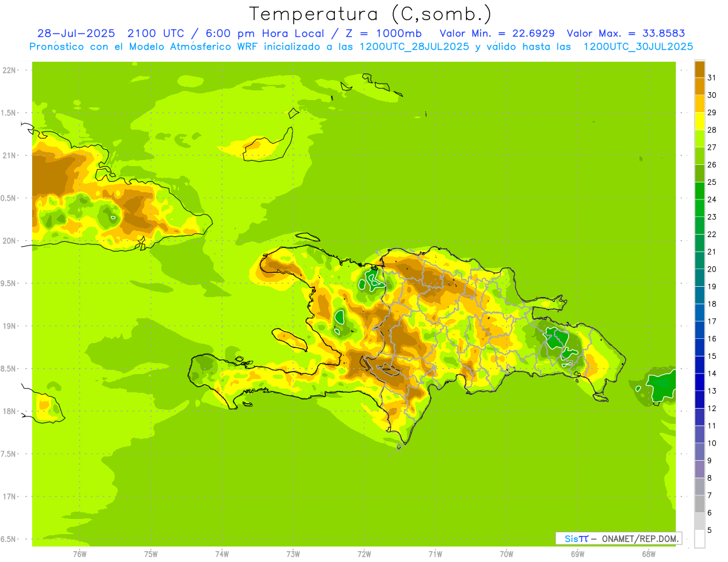Screen dimensions: 728x562
Task: Click the '71W' longitude axis label
Action: pyautogui.click(x=435, y=554)
